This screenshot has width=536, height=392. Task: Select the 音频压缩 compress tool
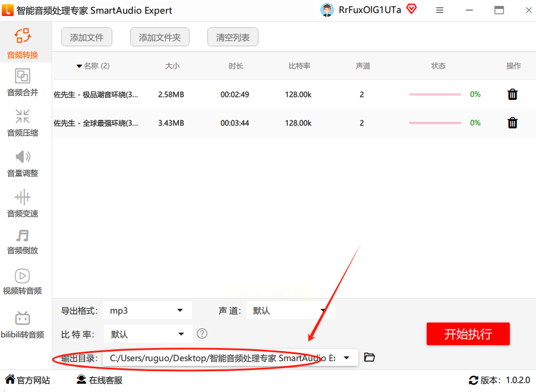(x=23, y=123)
